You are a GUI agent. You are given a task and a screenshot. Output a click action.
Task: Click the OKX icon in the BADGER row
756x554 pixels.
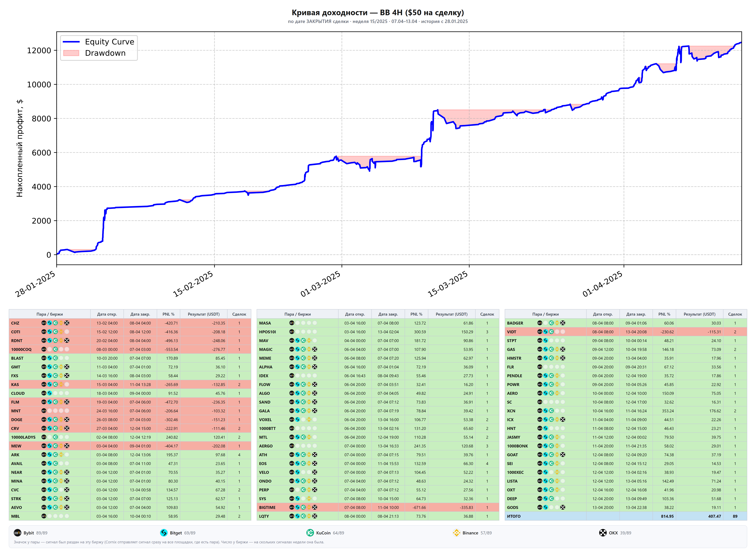[x=563, y=323]
